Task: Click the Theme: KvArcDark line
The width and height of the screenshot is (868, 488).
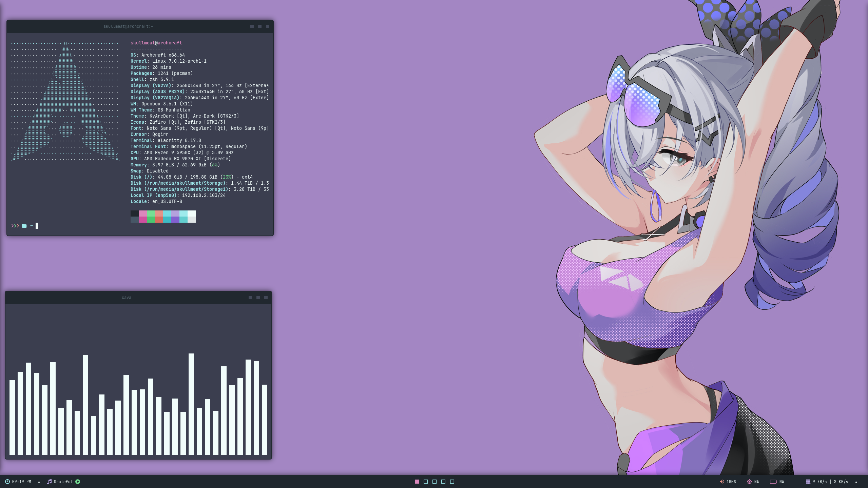Action: (x=185, y=116)
